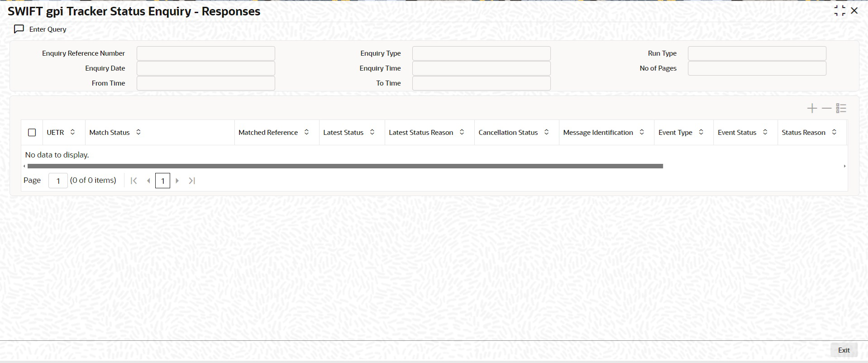
Task: Click the Page number input box
Action: pos(58,181)
